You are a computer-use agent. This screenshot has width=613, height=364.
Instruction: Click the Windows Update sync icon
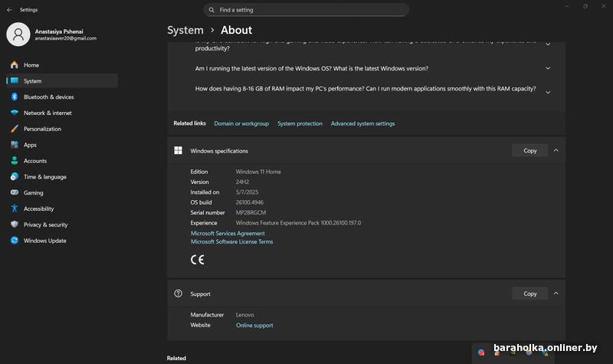point(15,241)
